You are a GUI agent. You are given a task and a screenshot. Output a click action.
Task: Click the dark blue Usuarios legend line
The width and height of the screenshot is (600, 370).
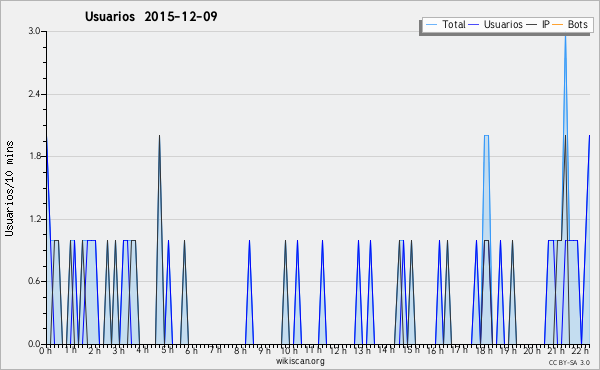(474, 25)
